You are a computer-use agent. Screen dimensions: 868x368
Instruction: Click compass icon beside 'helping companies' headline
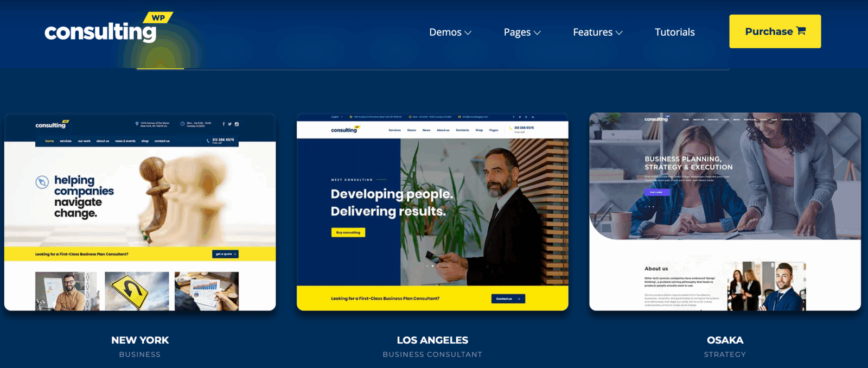(42, 182)
